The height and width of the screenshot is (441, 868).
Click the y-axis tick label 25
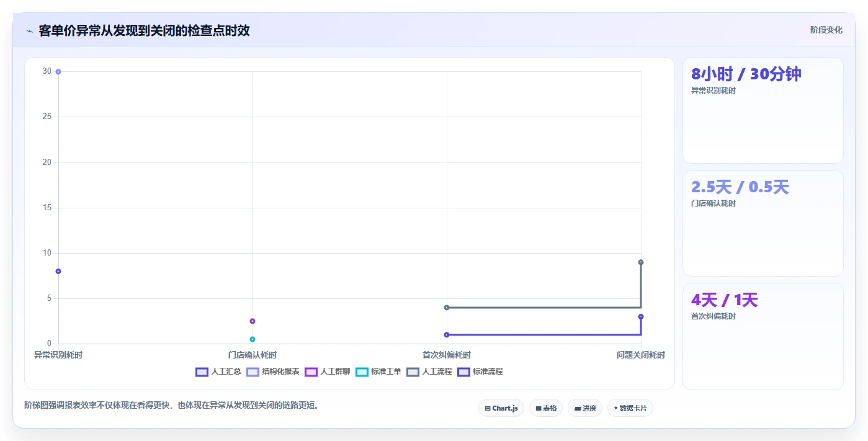pos(47,117)
